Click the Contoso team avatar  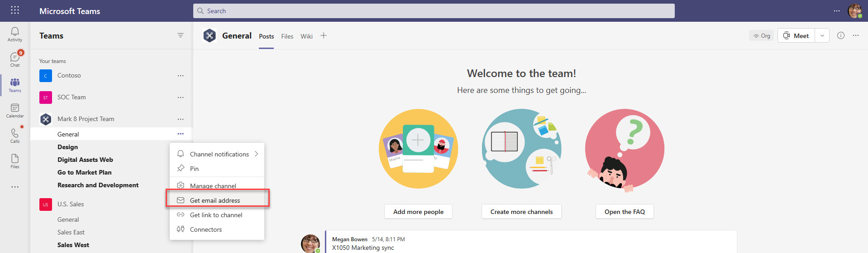[46, 76]
